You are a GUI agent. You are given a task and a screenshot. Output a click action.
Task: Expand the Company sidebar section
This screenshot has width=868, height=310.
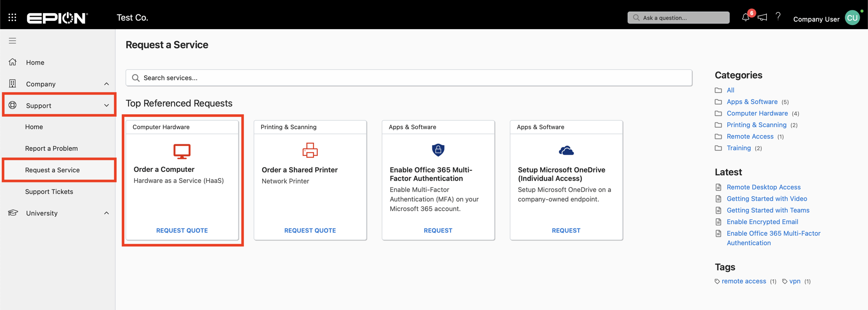(x=106, y=84)
